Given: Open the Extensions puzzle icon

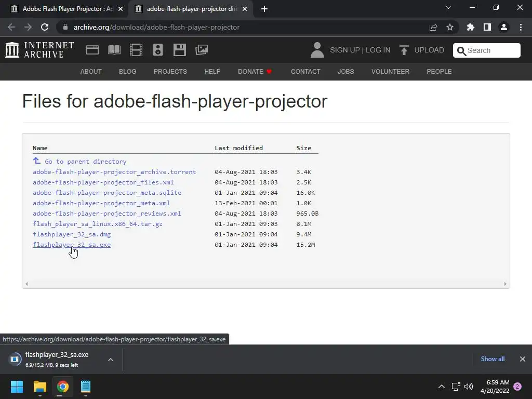Looking at the screenshot, I should click(471, 27).
